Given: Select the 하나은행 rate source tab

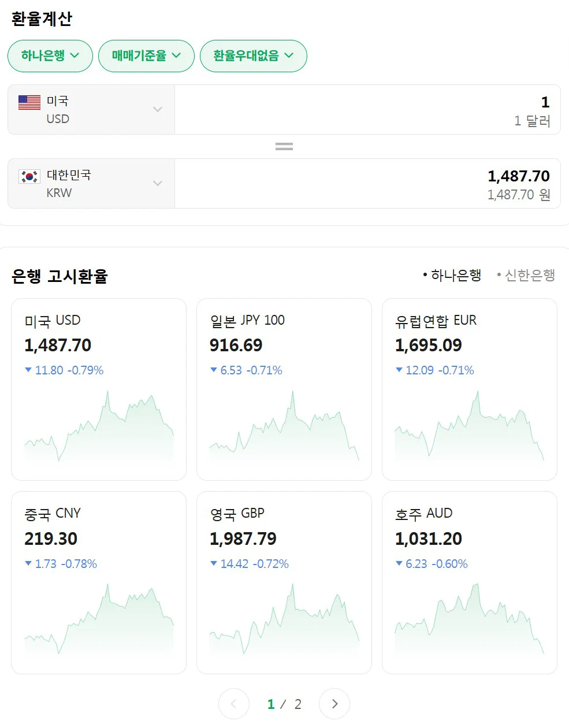Looking at the screenshot, I should (x=452, y=276).
